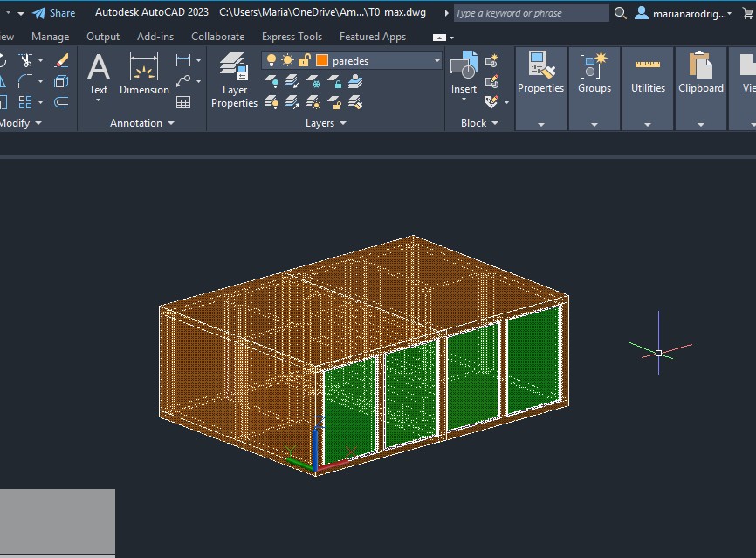Image resolution: width=756 pixels, height=558 pixels.
Task: Click the Insert block icon
Action: (x=464, y=73)
